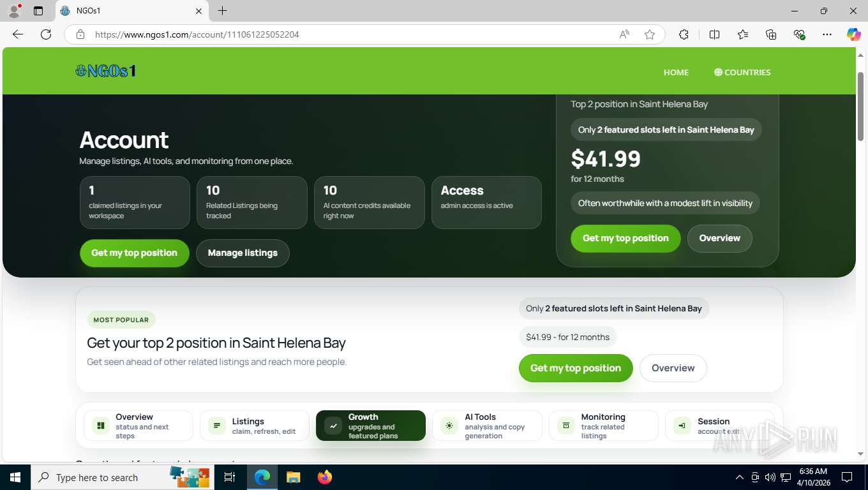Screen dimensions: 868x490
Task: Switch to Listings tab
Action: pos(255,426)
